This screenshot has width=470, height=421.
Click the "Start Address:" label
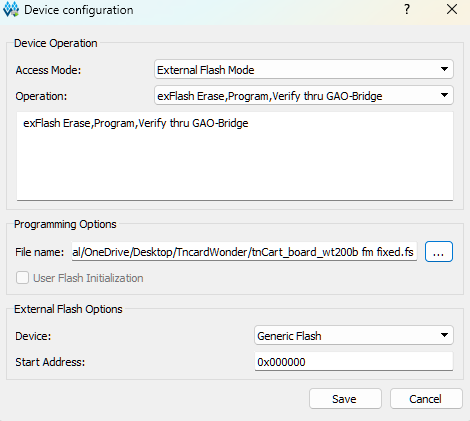coord(50,362)
